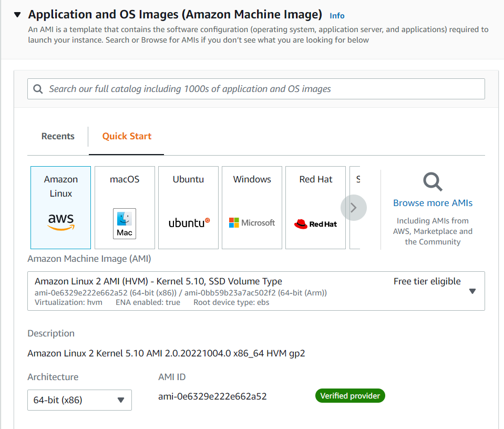Click the Verified provider badge
The image size is (504, 429).
pos(350,396)
